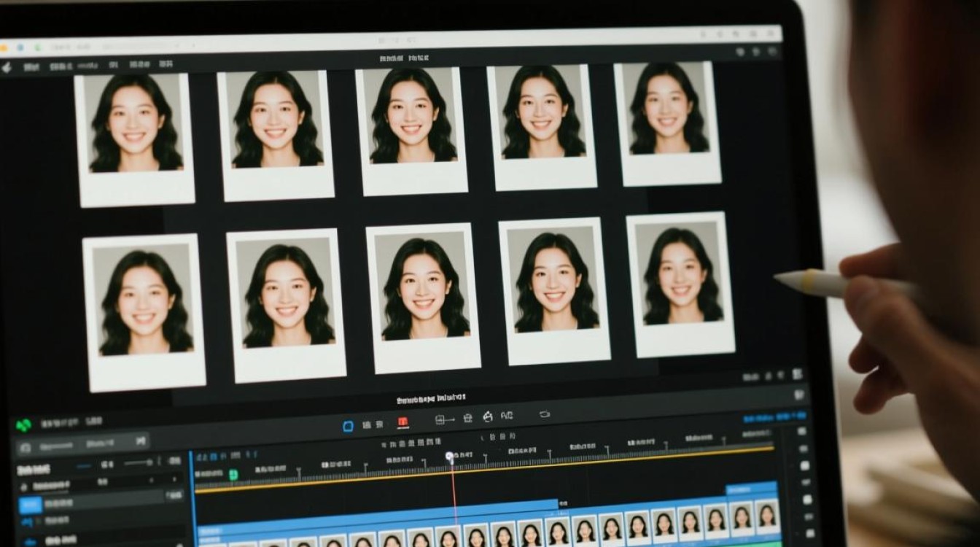Select the blue rounded-square icon in the center toolbar
This screenshot has width=980, height=547.
click(349, 426)
